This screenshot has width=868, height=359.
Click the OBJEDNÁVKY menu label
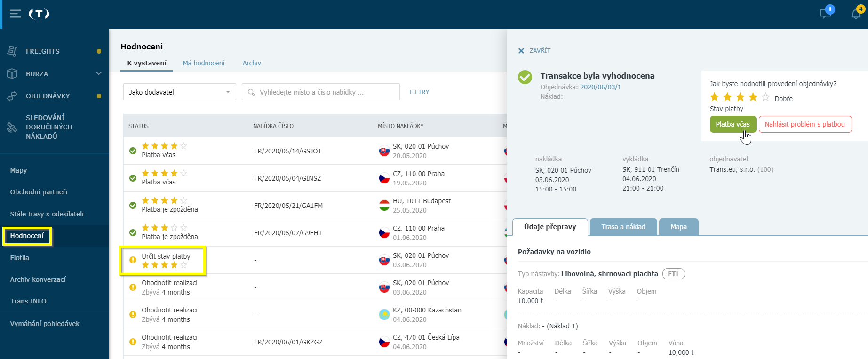coord(48,96)
